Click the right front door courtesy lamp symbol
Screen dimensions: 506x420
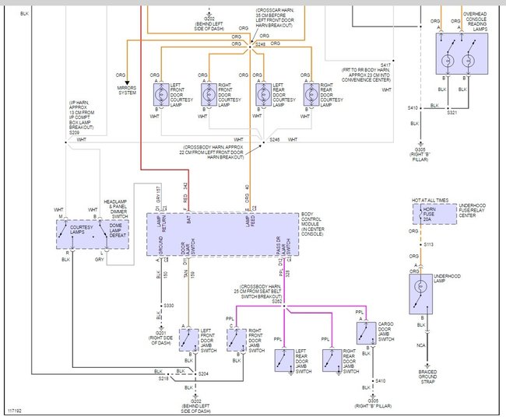(x=209, y=94)
